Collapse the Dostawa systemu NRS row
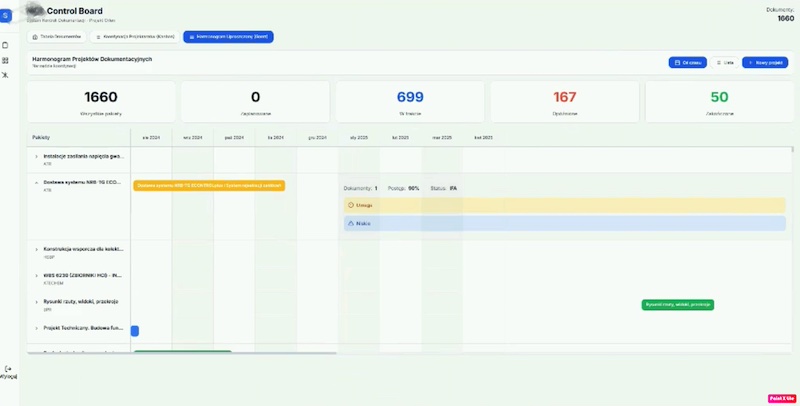The width and height of the screenshot is (800, 406). click(x=36, y=182)
